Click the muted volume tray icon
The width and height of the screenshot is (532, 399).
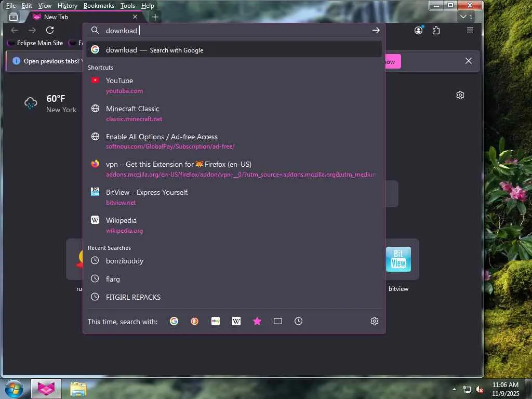click(x=480, y=390)
